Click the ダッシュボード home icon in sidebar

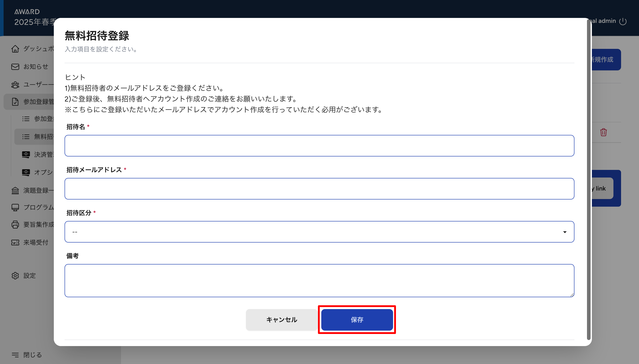[15, 49]
